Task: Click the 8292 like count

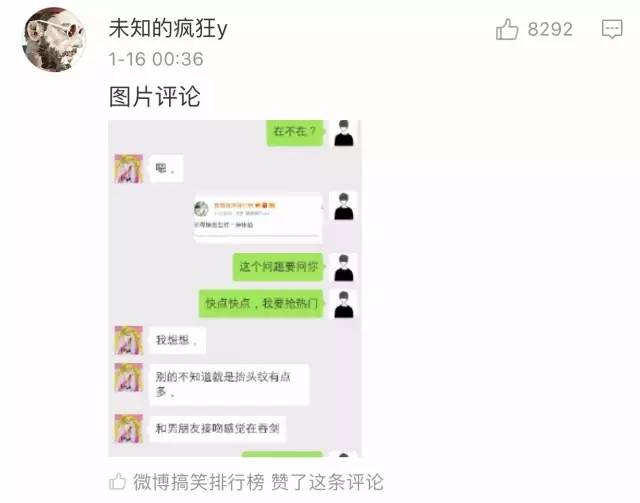Action: (x=550, y=29)
